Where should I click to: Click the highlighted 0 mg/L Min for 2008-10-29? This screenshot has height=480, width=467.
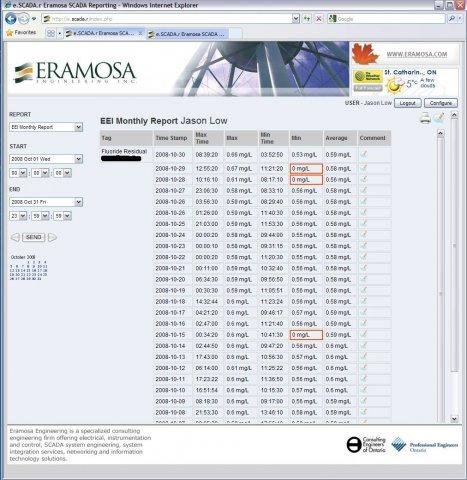pyautogui.click(x=306, y=169)
